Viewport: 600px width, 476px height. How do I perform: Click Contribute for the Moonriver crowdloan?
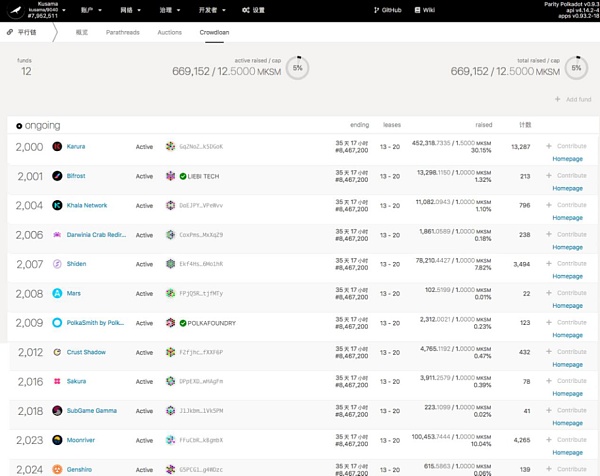coord(567,439)
